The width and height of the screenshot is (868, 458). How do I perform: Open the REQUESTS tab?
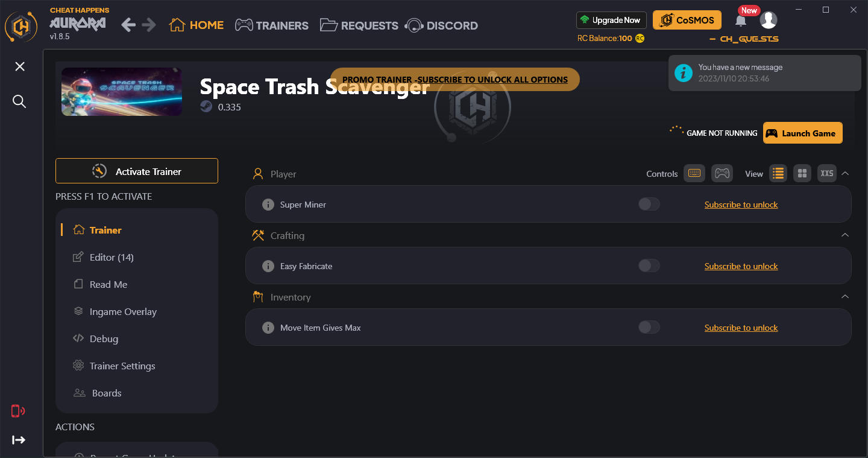359,25
